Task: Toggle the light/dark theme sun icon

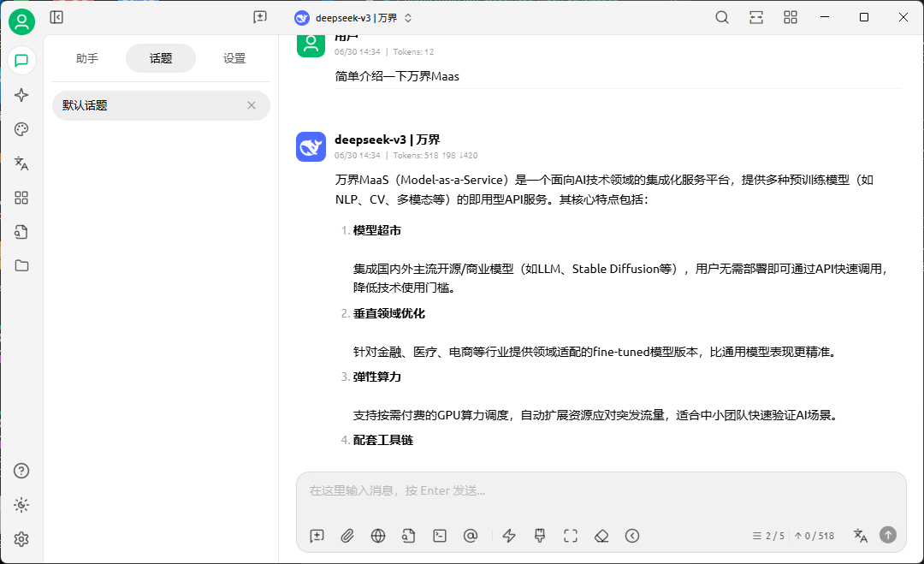Action: click(21, 505)
